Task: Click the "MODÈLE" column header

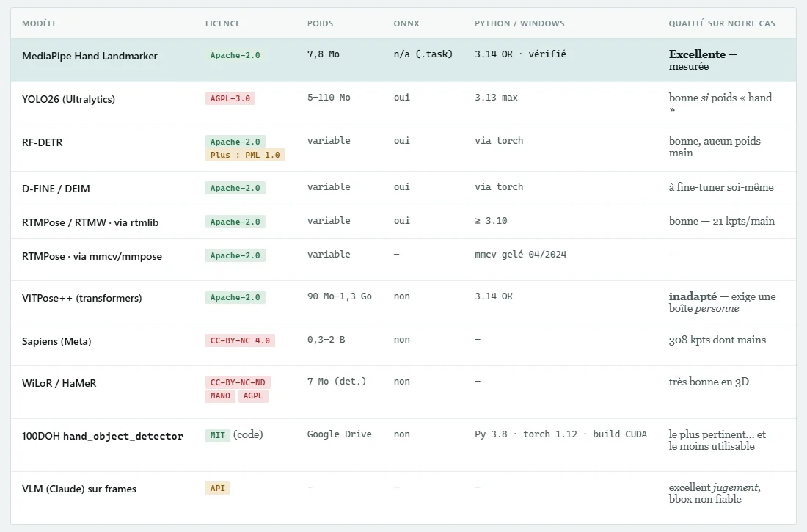Action: click(x=40, y=23)
